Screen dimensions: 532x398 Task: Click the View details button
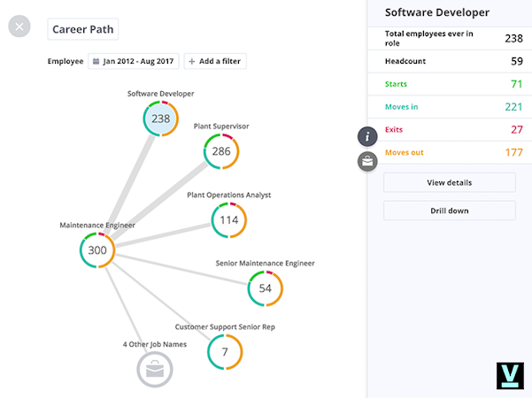point(449,182)
